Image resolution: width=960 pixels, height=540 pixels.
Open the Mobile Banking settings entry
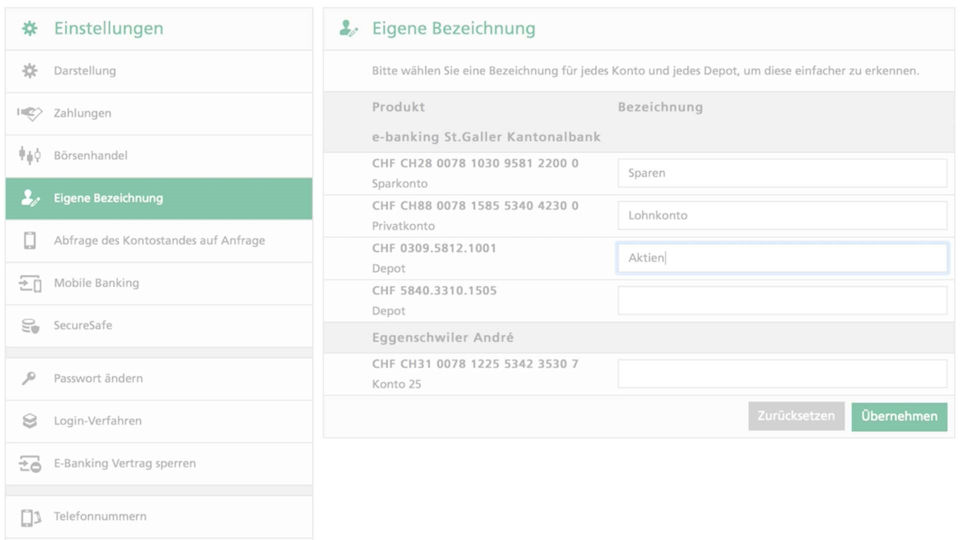(159, 283)
